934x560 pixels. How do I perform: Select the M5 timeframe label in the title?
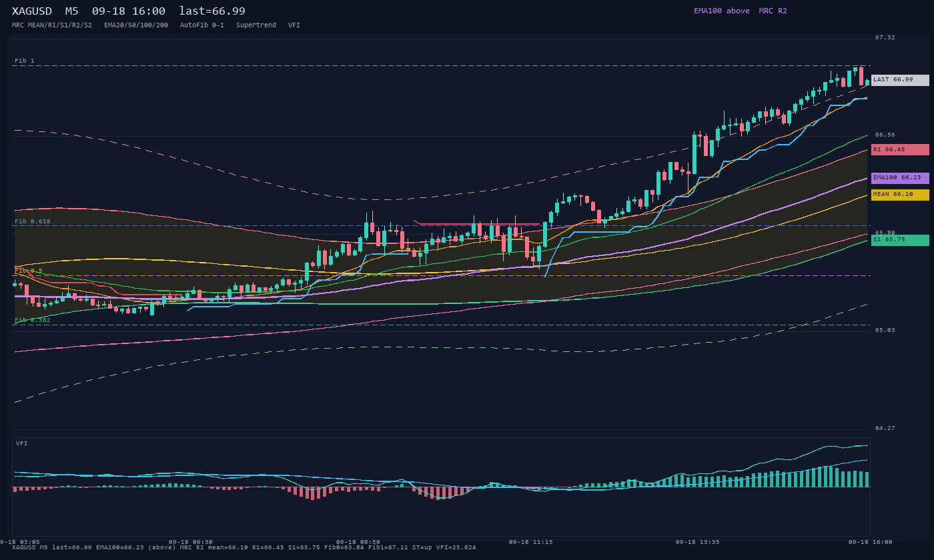tap(72, 11)
